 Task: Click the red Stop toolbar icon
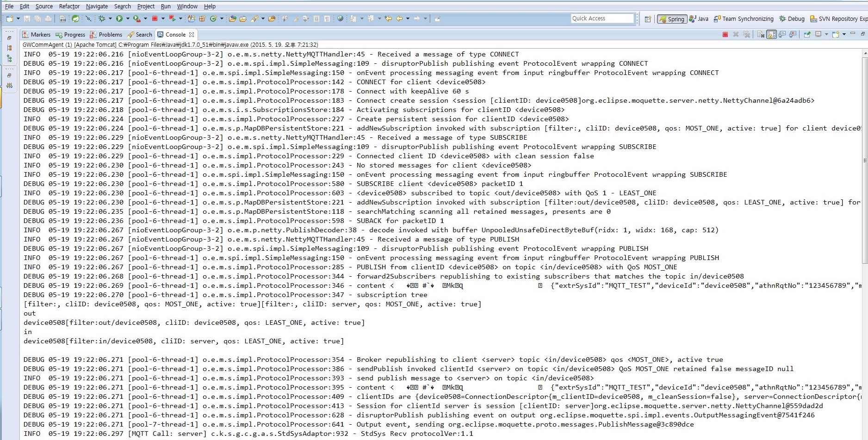(155, 19)
